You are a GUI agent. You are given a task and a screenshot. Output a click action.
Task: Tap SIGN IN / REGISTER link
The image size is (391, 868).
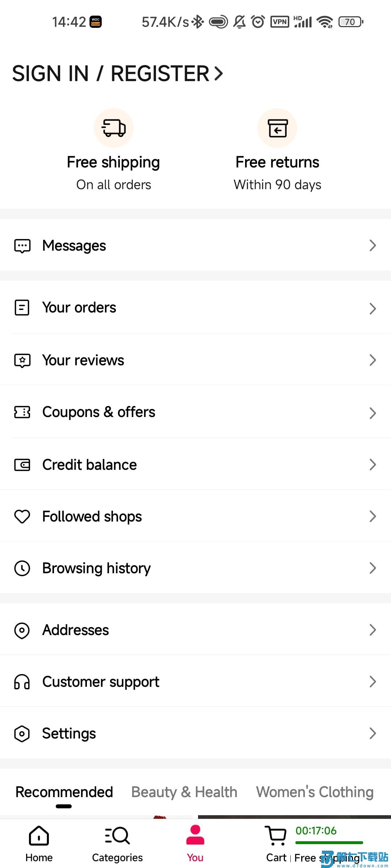point(117,73)
